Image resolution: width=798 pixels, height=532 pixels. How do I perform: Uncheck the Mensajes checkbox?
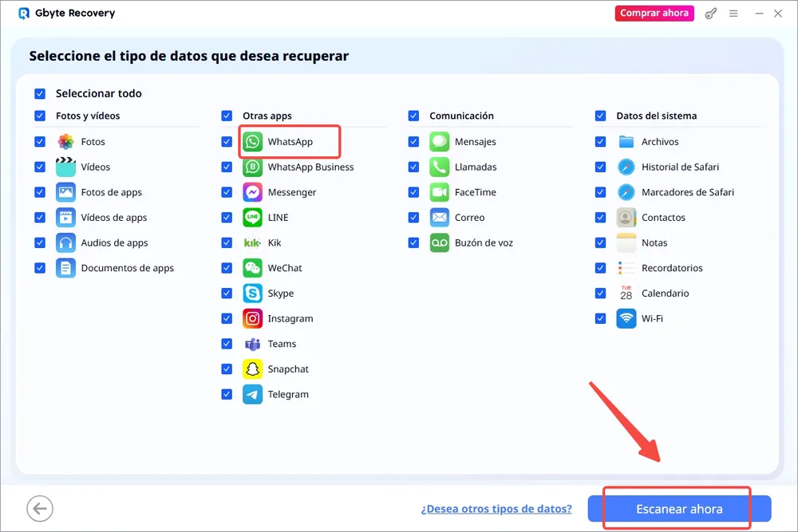pyautogui.click(x=413, y=142)
